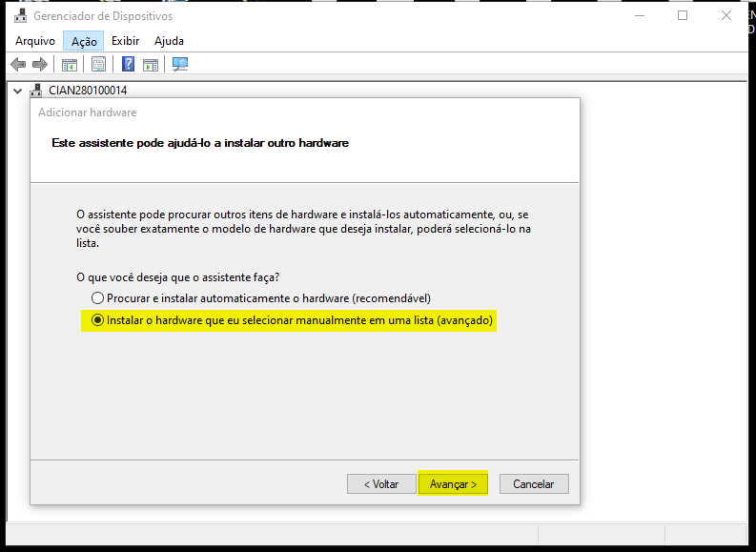
Task: Close the Gerenciador de Dispositivos window
Action: tap(726, 16)
